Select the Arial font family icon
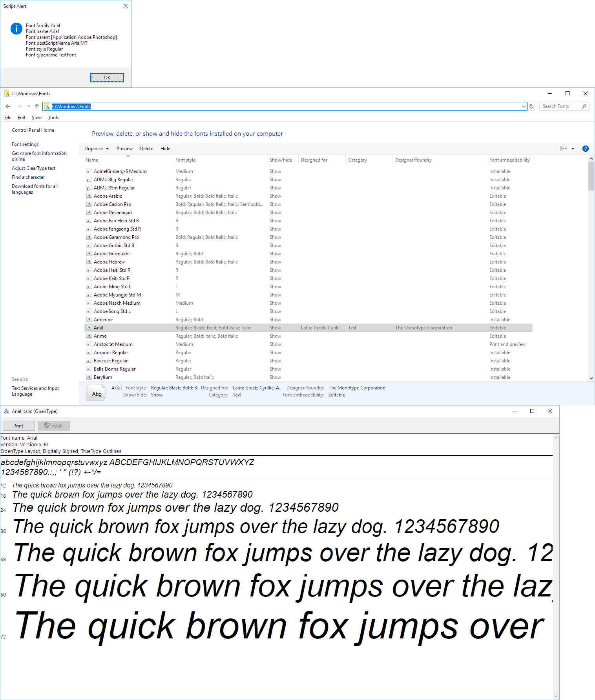 (x=89, y=327)
